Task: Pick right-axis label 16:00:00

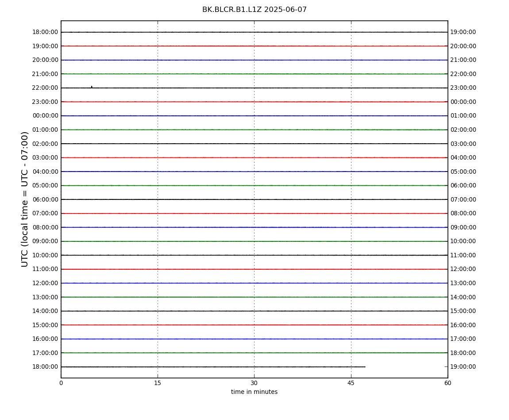Action: (463, 325)
